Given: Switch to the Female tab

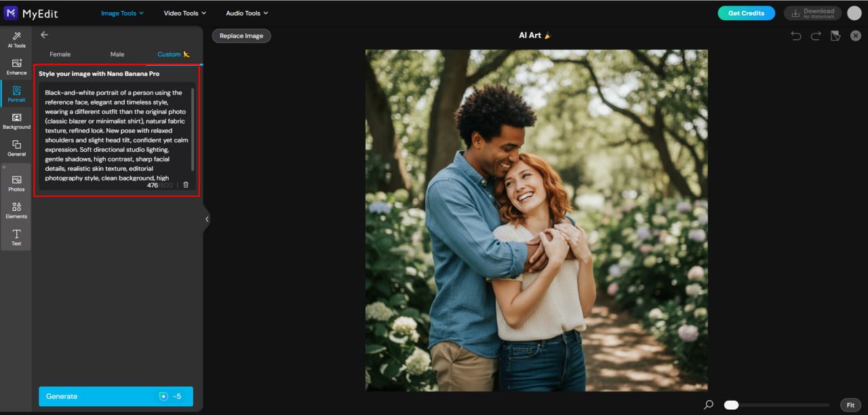Looking at the screenshot, I should point(60,54).
